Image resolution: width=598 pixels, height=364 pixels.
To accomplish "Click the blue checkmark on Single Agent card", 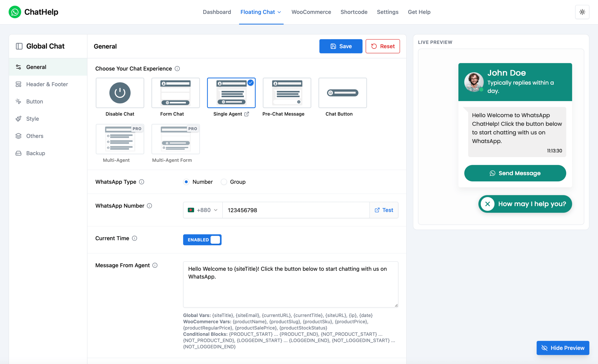I will pyautogui.click(x=250, y=83).
